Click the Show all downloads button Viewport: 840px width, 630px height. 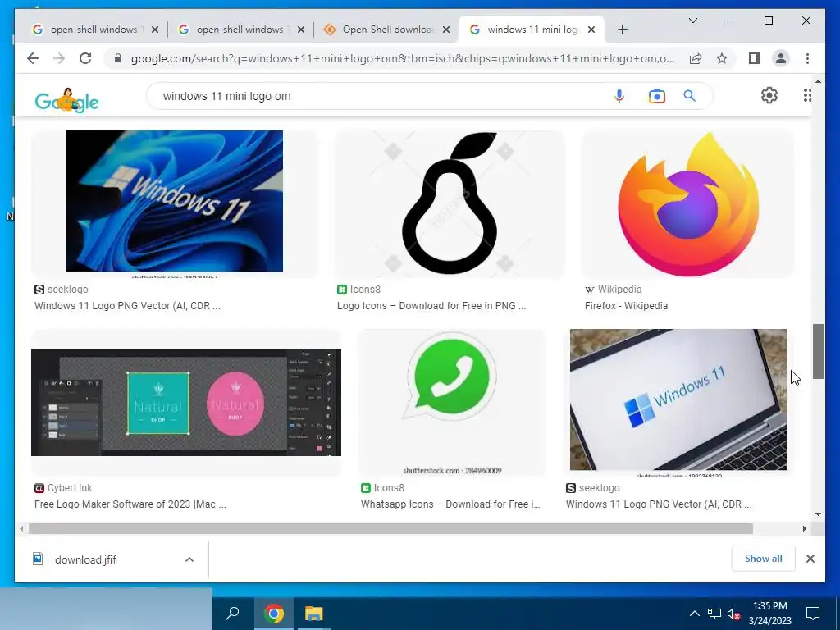pos(763,558)
